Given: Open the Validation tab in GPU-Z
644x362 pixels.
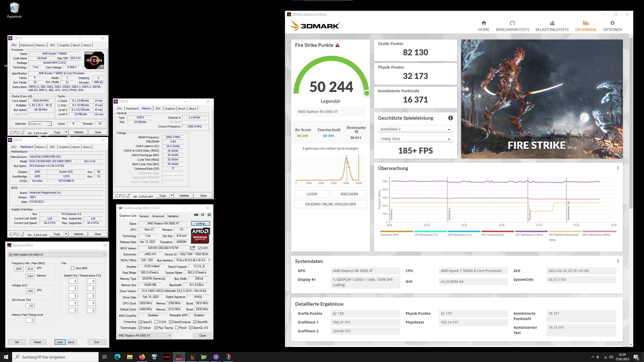Looking at the screenshot, I should 173,216.
